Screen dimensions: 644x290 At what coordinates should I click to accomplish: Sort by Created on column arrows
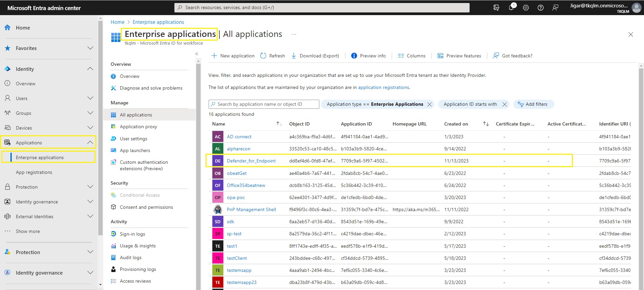coord(486,124)
